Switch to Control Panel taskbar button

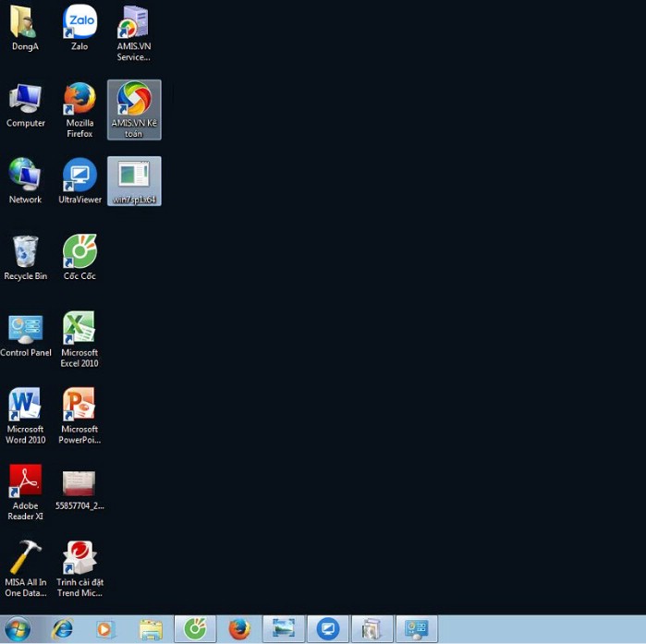click(417, 629)
